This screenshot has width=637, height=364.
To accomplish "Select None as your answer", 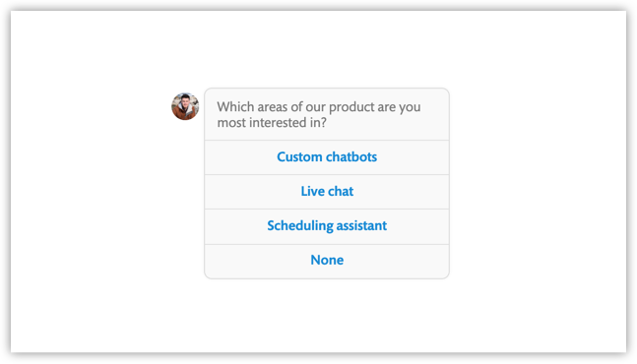I will 327,261.
